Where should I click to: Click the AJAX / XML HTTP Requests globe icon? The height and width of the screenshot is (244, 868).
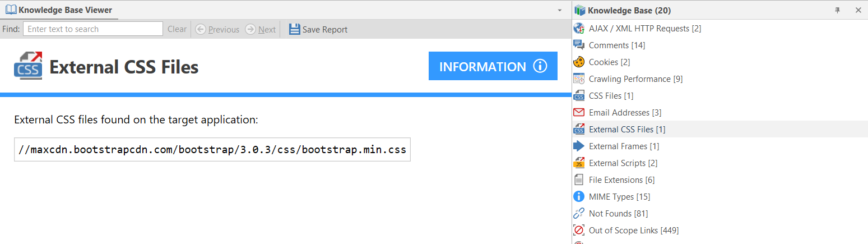pyautogui.click(x=579, y=29)
